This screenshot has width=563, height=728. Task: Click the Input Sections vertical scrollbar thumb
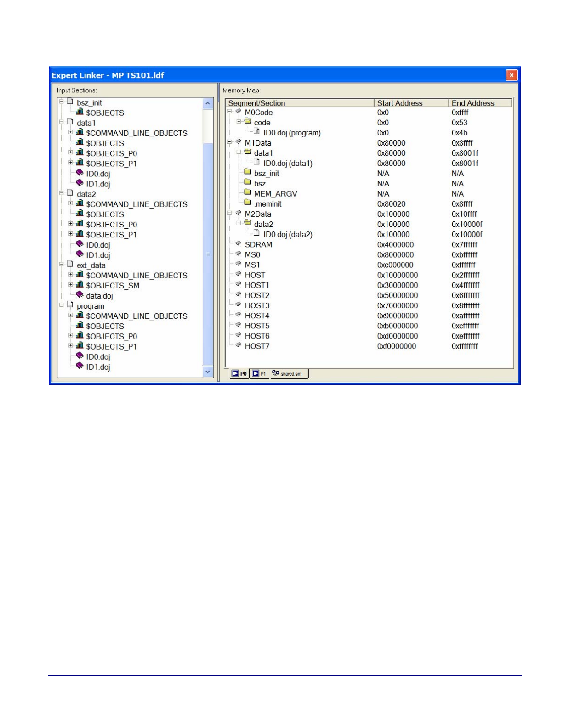click(x=208, y=255)
